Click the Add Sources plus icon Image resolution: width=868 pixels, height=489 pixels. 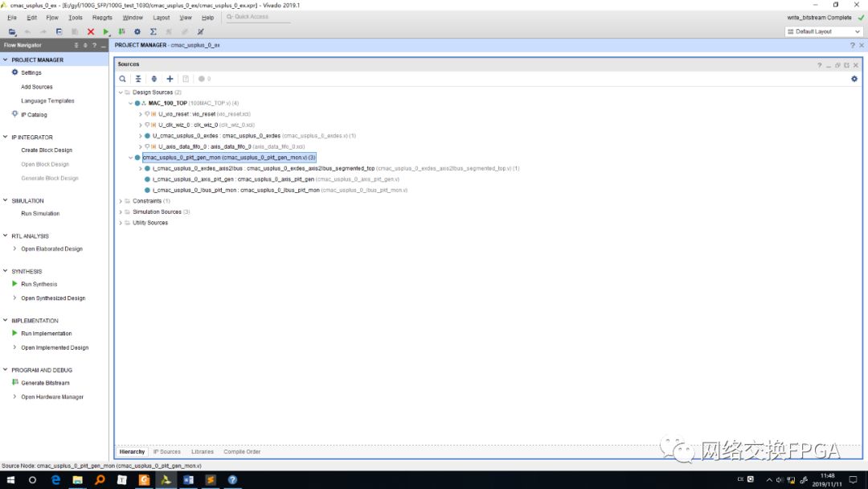[x=170, y=79]
